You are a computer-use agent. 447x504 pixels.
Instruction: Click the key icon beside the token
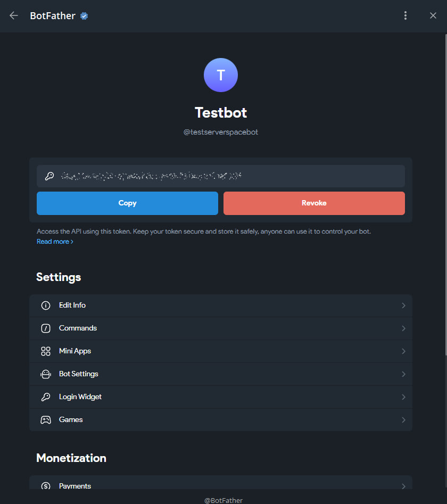49,176
